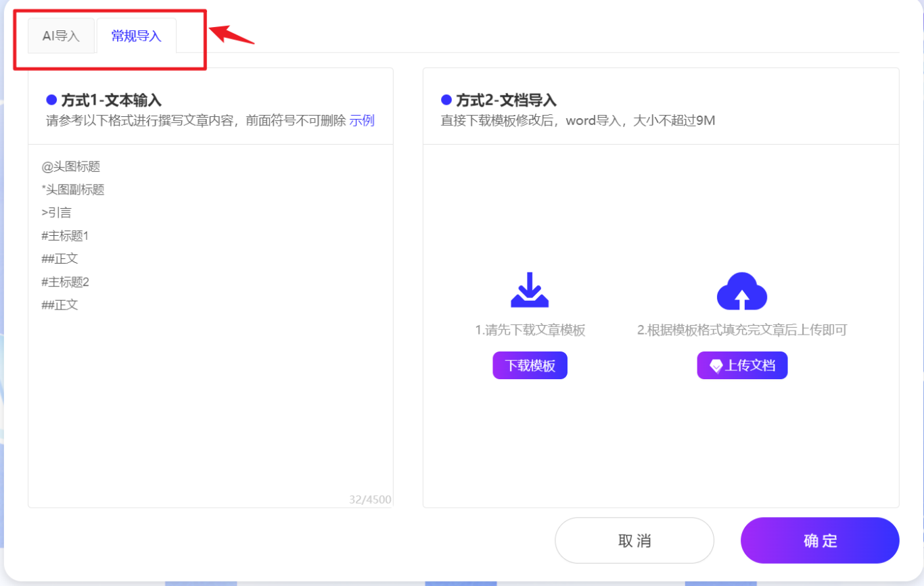
Task: Open the 示例 example link
Action: pyautogui.click(x=361, y=121)
